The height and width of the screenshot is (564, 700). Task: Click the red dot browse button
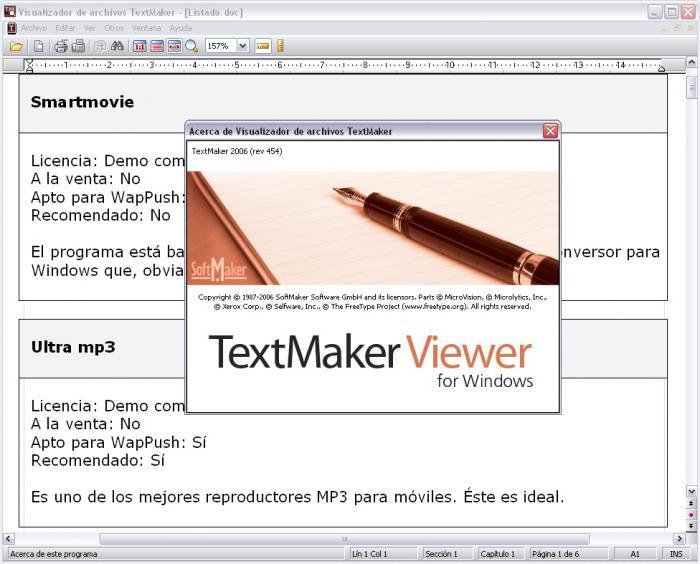pyautogui.click(x=692, y=514)
